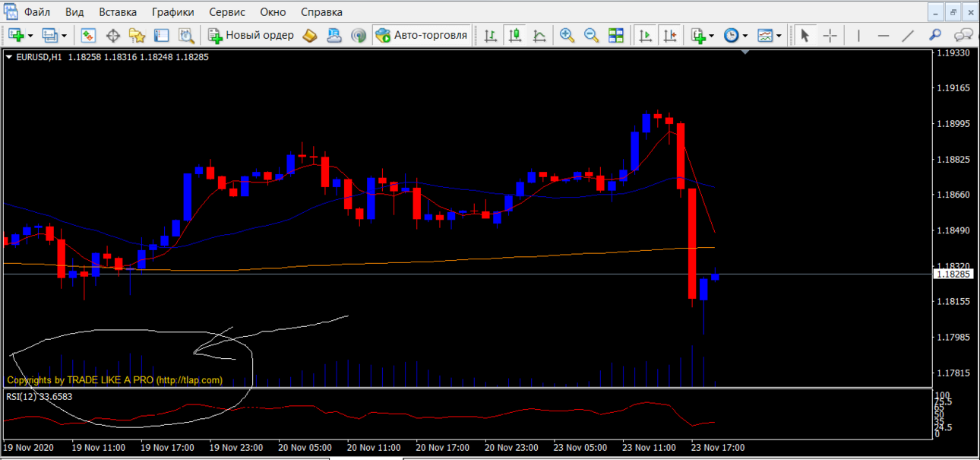
Task: Open the Market Watch window icon
Action: coord(88,35)
